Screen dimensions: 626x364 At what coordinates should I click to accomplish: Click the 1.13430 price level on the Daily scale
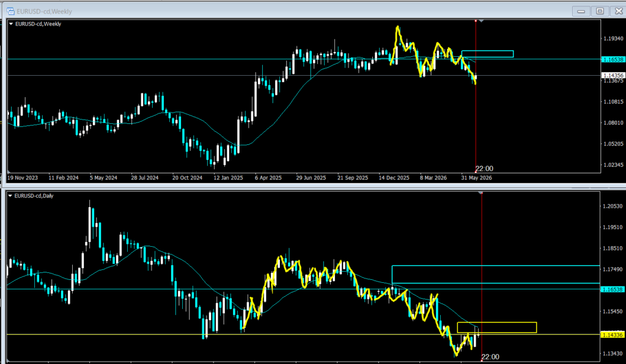coord(613,354)
